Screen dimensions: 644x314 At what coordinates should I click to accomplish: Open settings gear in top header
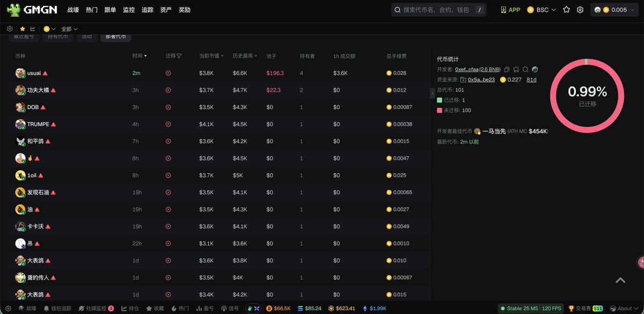(580, 10)
